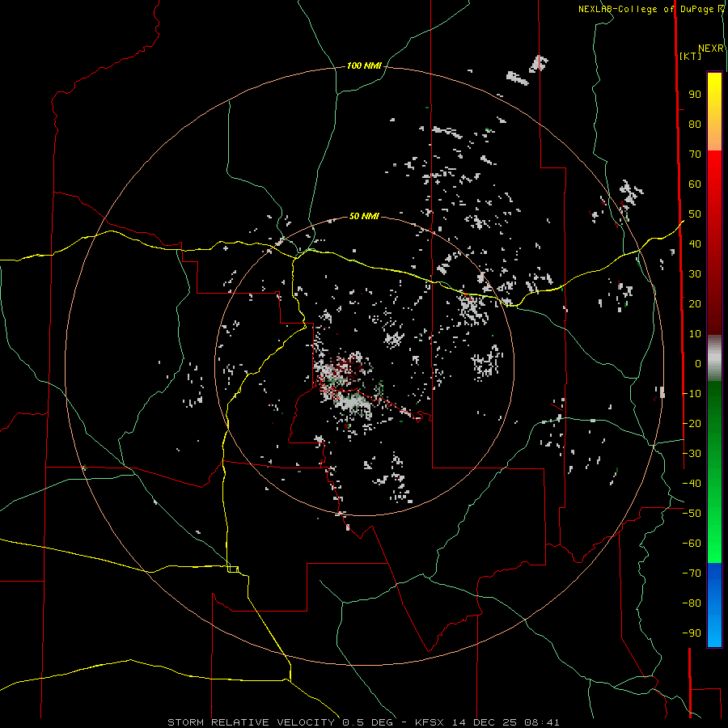Image resolution: width=728 pixels, height=728 pixels.
Task: Click the blue segment of the color bar
Action: [x=714, y=605]
